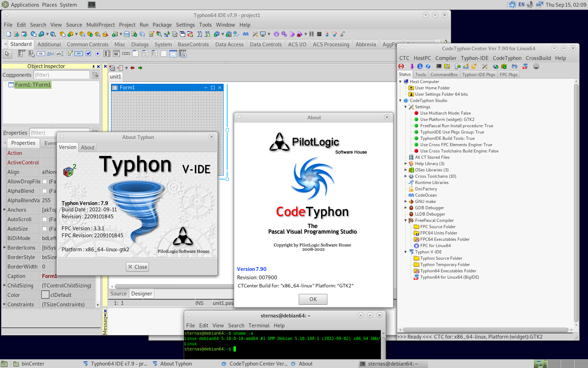Viewport: 588px width, 368px height.
Task: Click OK in the CodeTyphon About dialog
Action: (313, 299)
